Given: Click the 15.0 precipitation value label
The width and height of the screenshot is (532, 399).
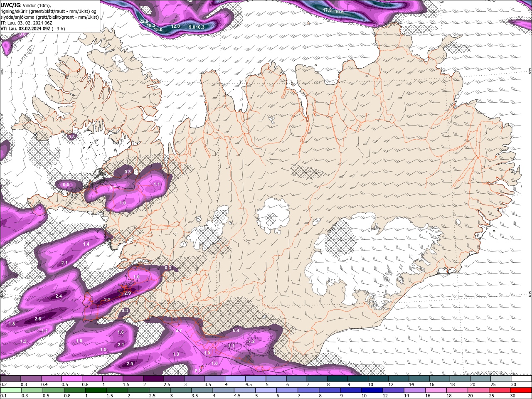Looking at the screenshot, I should 158,30.
